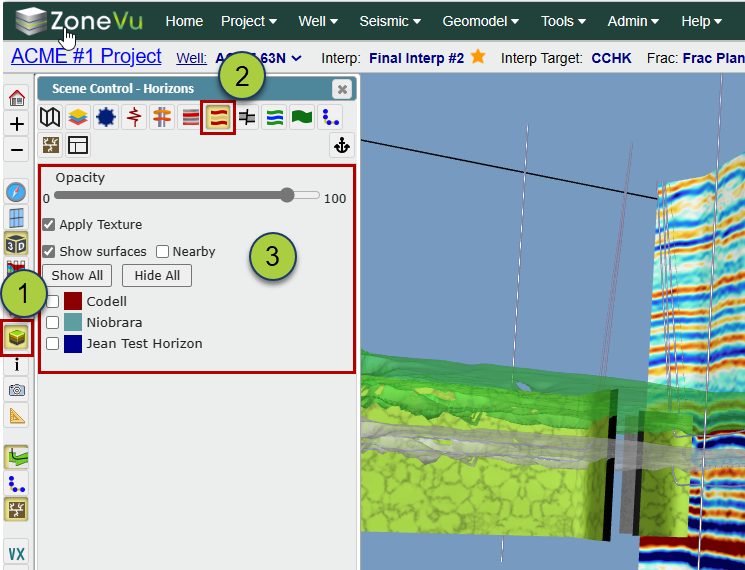Click the home view icon in left toolbar
Image resolution: width=745 pixels, height=570 pixels.
click(17, 98)
